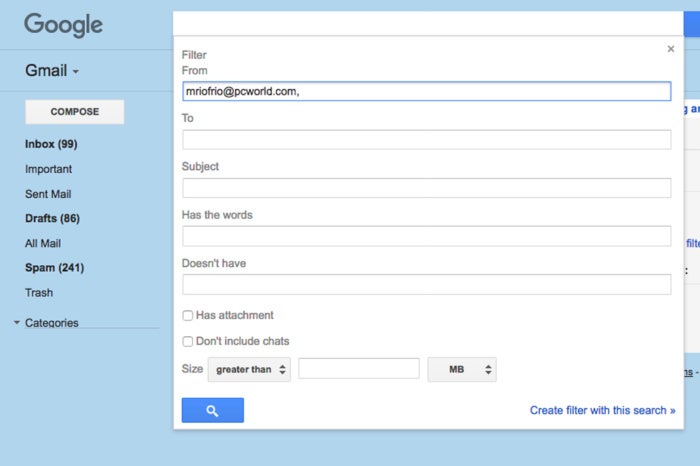Collapse the Categories section arrow
Image resolution: width=700 pixels, height=466 pixels.
point(17,322)
